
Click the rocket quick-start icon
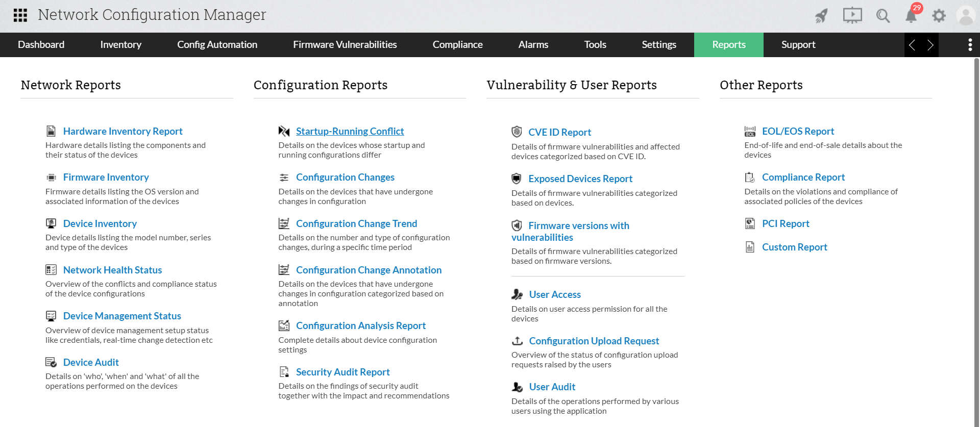pos(821,16)
